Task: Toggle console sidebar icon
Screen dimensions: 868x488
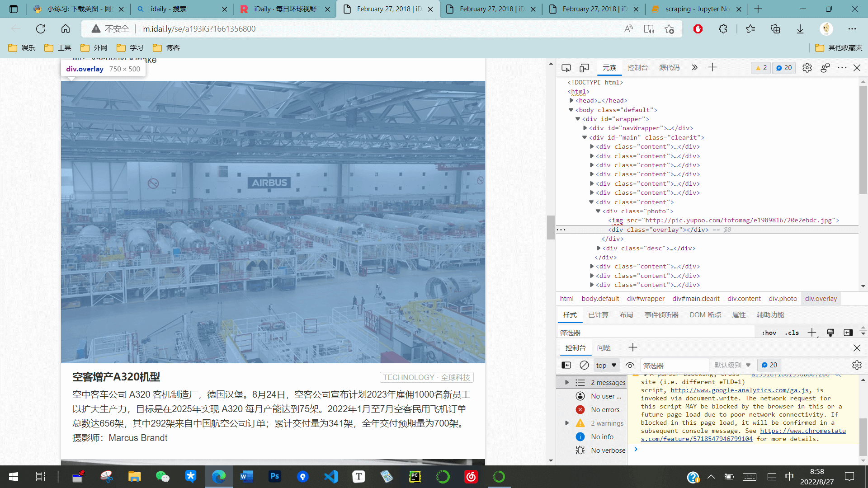Action: point(566,365)
